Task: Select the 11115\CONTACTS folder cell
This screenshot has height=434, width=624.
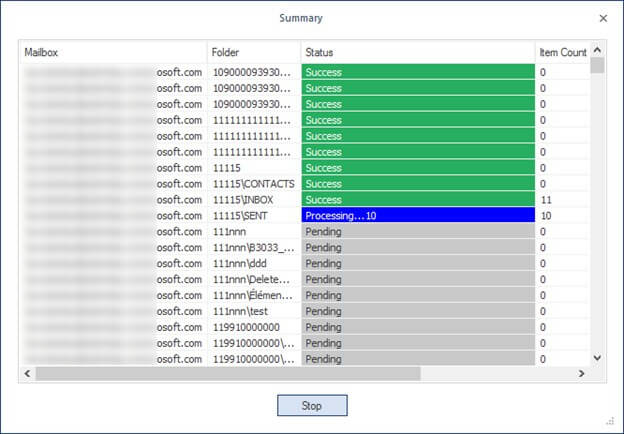Action: [254, 184]
